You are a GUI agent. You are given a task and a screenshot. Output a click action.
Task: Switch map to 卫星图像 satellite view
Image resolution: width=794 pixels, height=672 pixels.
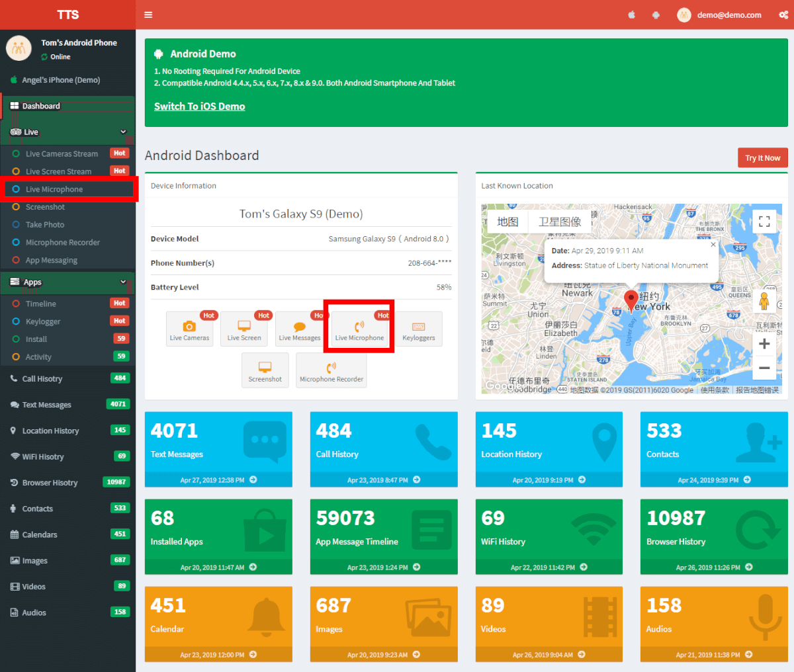click(x=560, y=222)
